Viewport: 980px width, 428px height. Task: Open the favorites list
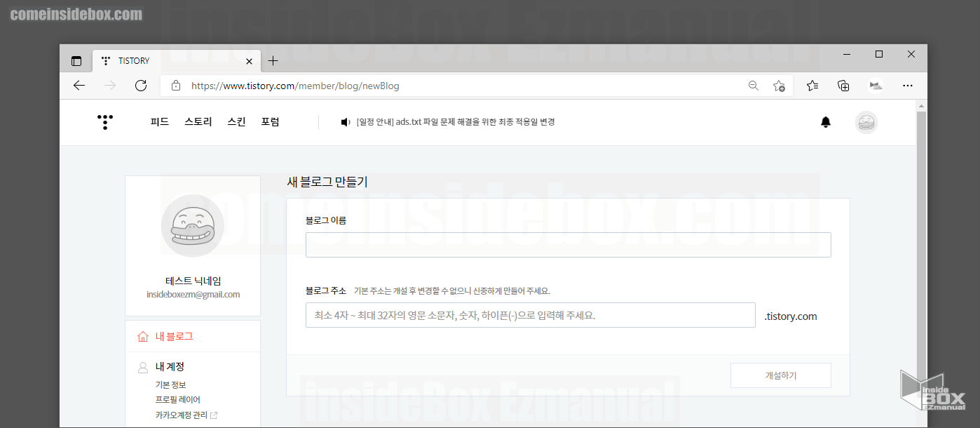point(812,86)
